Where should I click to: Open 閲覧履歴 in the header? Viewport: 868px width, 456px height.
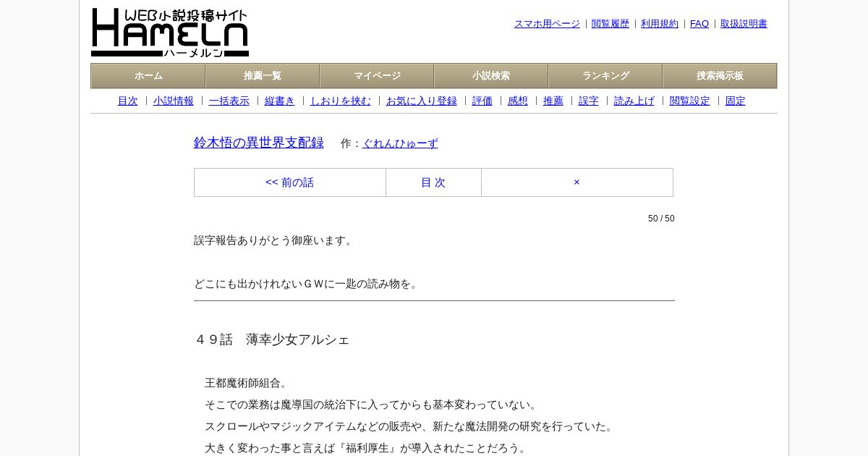pos(610,24)
